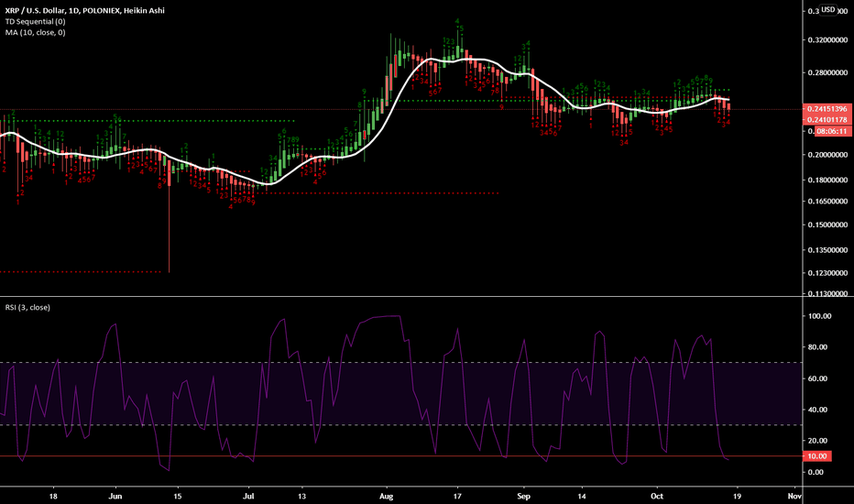
Task: Click the 0.15000000 price axis value
Action: [827, 225]
